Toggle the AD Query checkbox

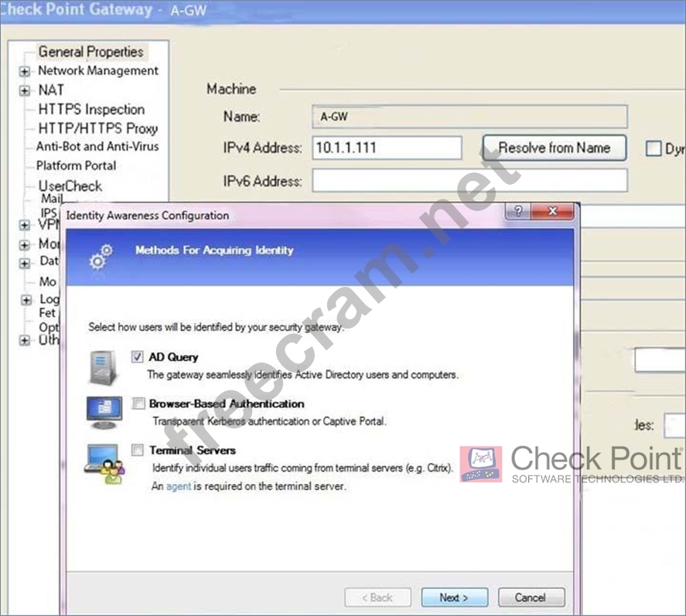(x=138, y=357)
